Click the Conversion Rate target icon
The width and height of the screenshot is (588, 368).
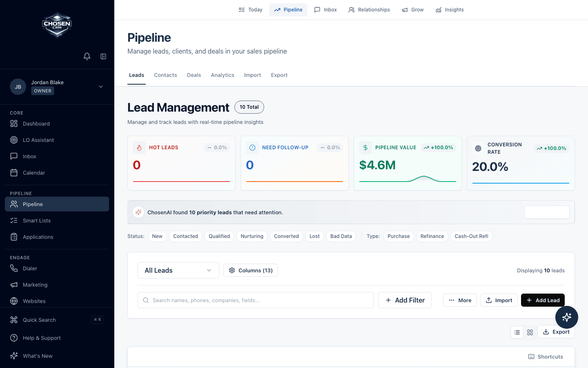tap(478, 148)
